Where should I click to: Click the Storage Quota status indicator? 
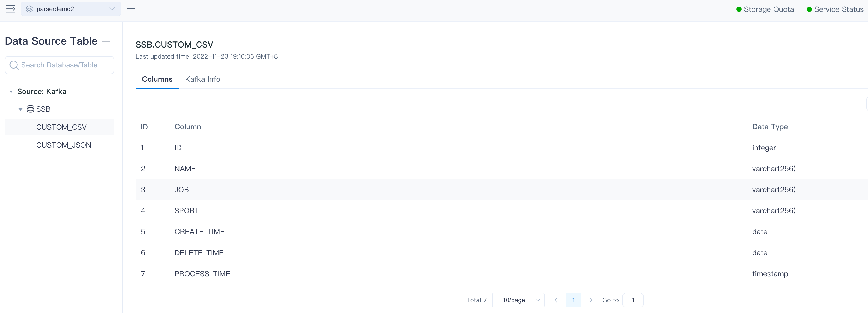[765, 9]
